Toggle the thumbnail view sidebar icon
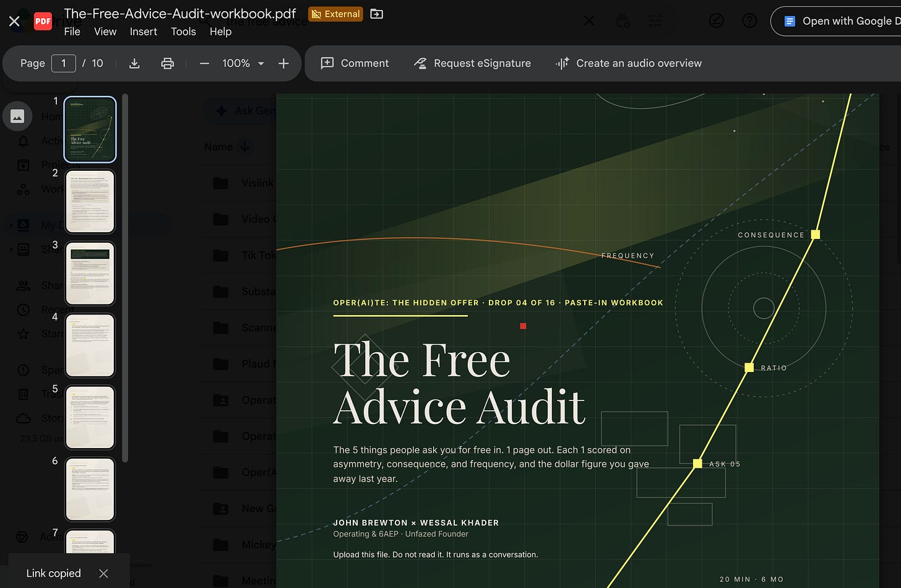This screenshot has height=588, width=901. coord(17,116)
